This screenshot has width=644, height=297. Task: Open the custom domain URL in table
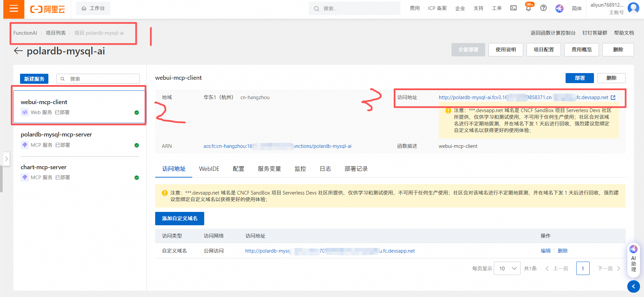click(x=330, y=251)
